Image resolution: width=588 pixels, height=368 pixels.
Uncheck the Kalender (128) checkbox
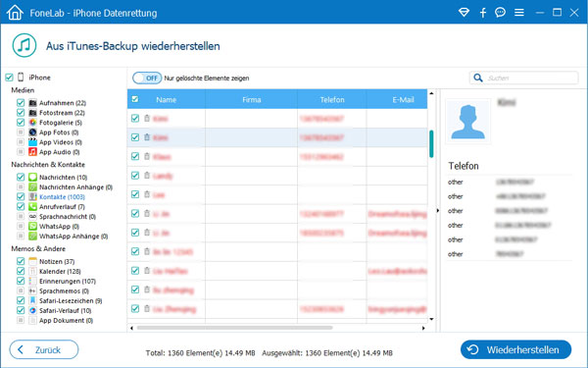[x=21, y=271]
